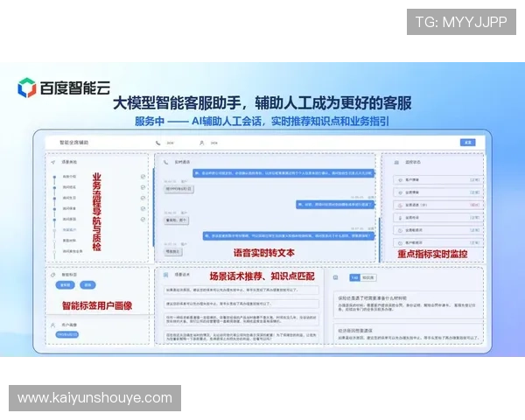Select the third recommended script in 场景话术
Image resolution: width=525 pixels, height=420 pixels.
241,318
